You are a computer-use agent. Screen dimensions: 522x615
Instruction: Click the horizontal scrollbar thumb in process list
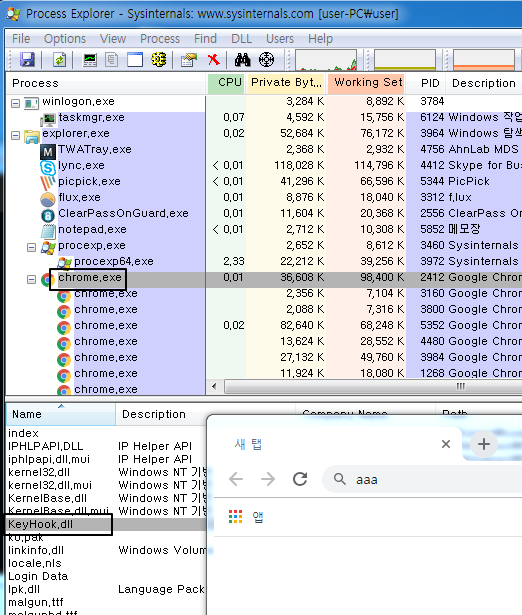[373, 386]
